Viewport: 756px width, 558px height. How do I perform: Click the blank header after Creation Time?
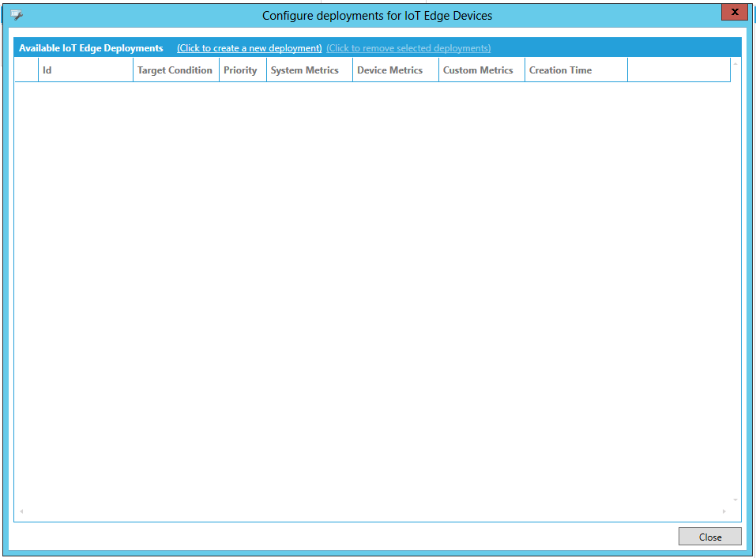tap(678, 70)
